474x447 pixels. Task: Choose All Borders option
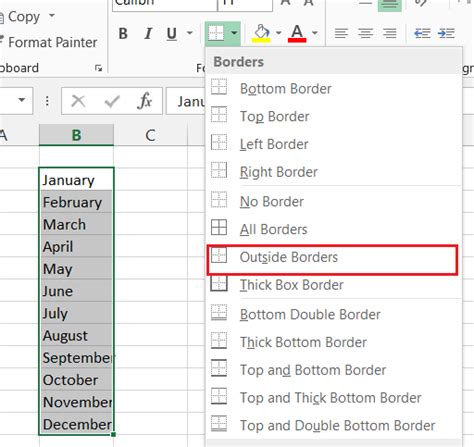tap(334, 229)
